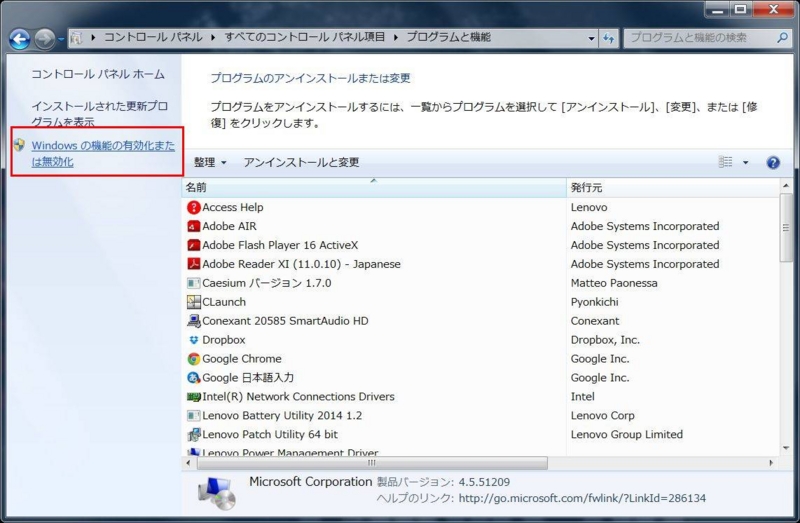Expand the arrow before プログラムと機能 breadcrumb
Viewport: 800px width, 523px height.
395,37
